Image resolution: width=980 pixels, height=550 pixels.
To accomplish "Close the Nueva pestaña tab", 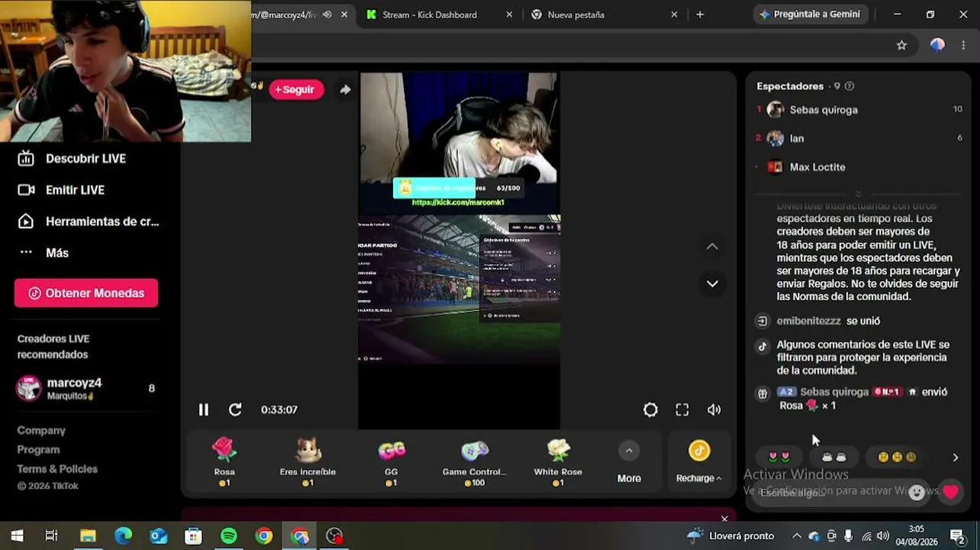I will [674, 15].
